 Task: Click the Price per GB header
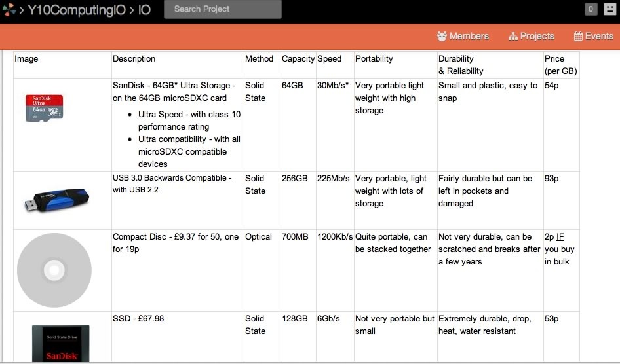(x=561, y=65)
